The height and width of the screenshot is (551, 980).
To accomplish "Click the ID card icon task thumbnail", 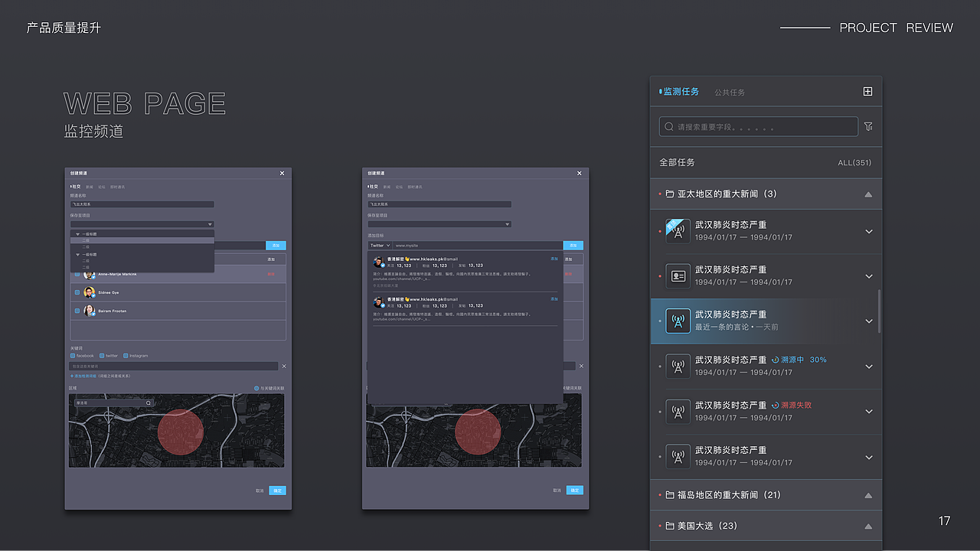I will pyautogui.click(x=678, y=276).
